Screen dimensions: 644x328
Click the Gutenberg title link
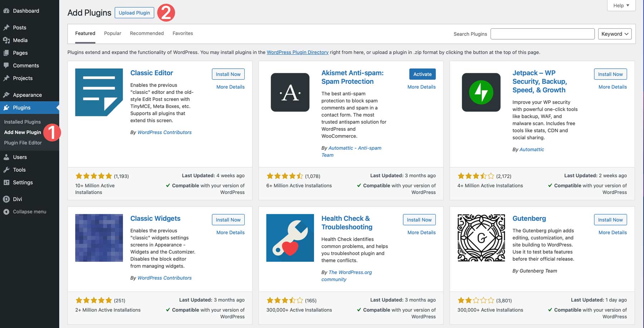529,219
